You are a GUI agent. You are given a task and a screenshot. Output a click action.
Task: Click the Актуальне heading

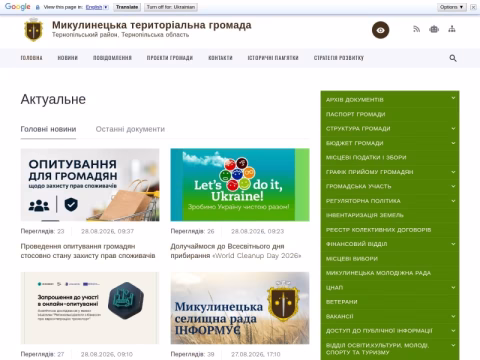pyautogui.click(x=53, y=99)
